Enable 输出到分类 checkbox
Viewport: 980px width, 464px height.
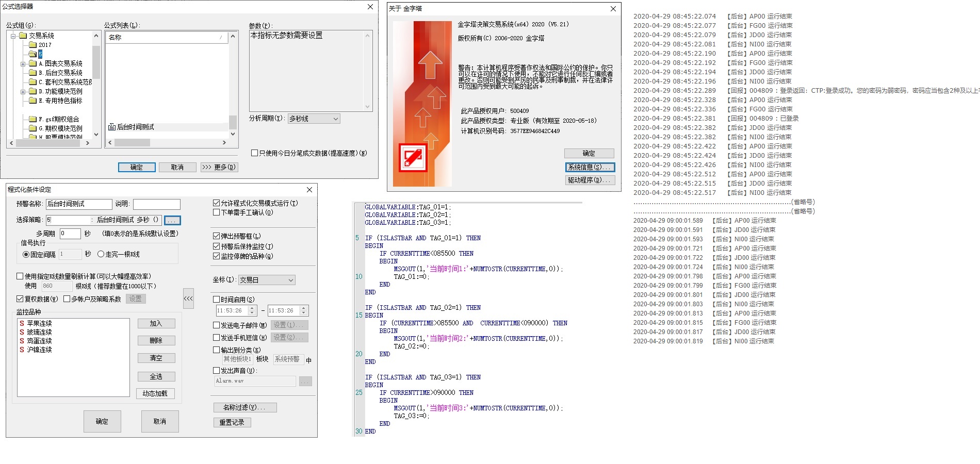click(x=217, y=350)
